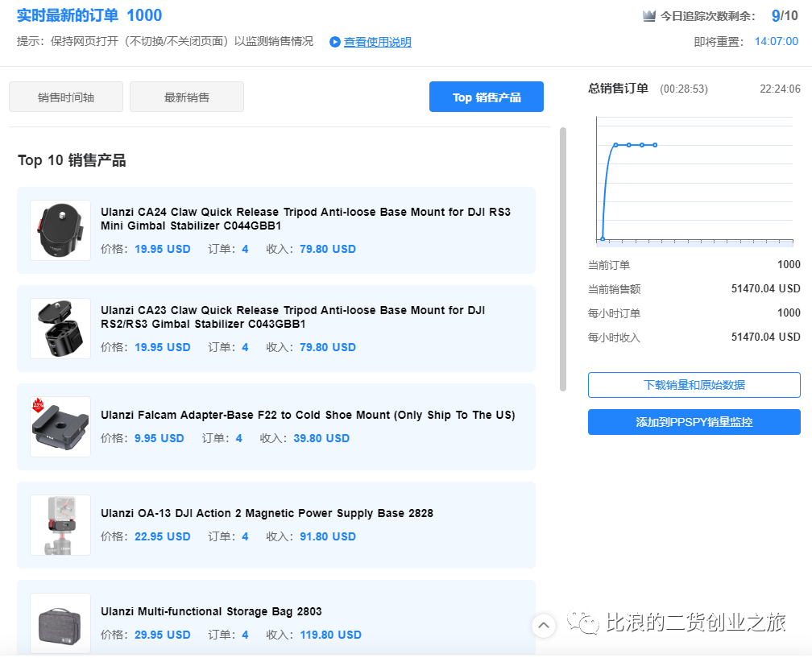Open the 查看使用说明 link
This screenshot has width=812, height=658.
(378, 42)
